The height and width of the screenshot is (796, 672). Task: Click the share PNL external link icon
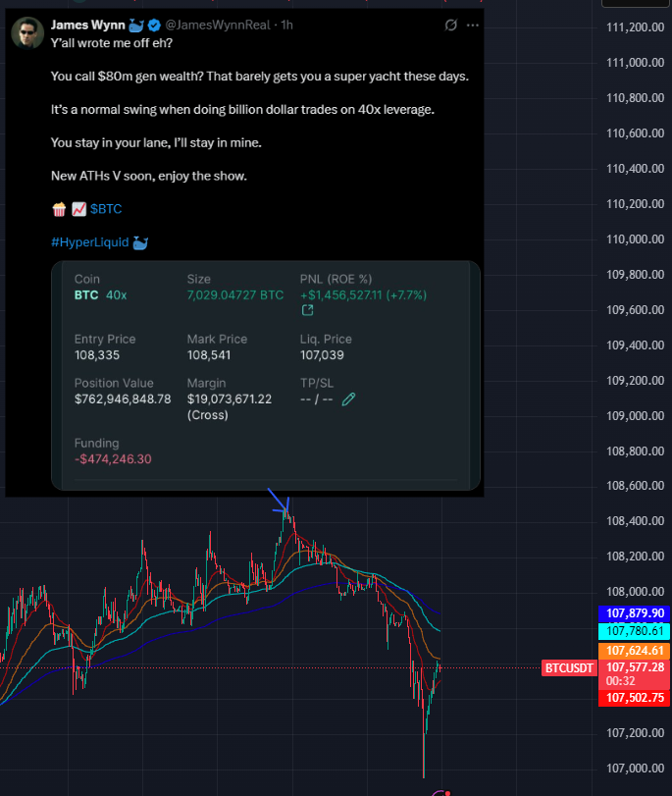pos(307,310)
